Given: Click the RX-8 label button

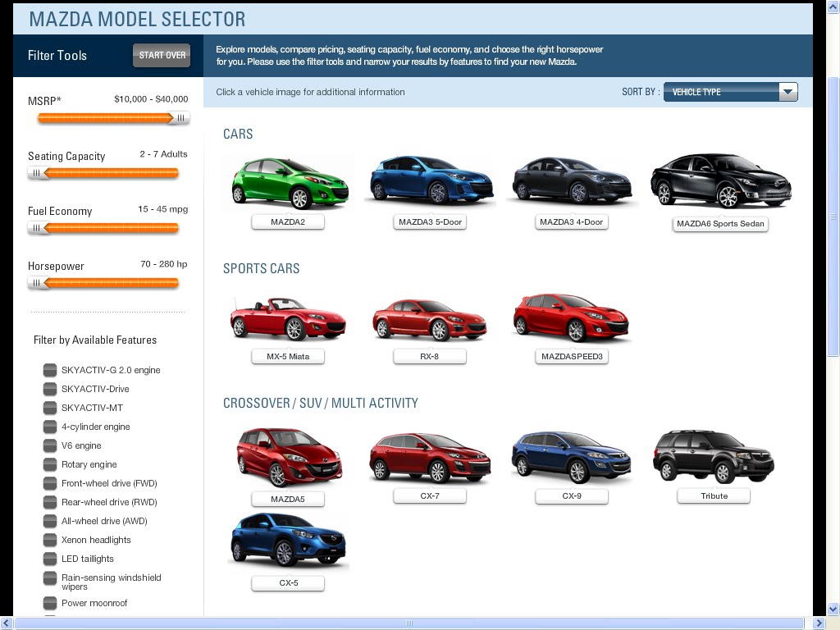Looking at the screenshot, I should click(430, 356).
